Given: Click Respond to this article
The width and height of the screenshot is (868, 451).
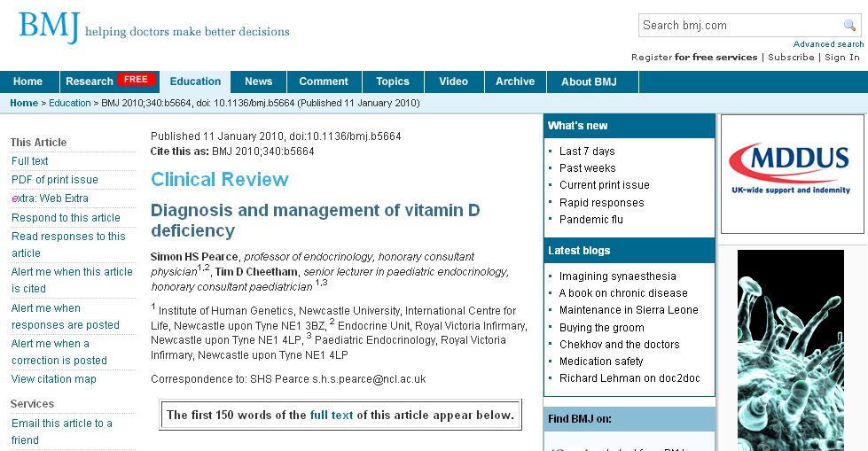Looking at the screenshot, I should [66, 218].
